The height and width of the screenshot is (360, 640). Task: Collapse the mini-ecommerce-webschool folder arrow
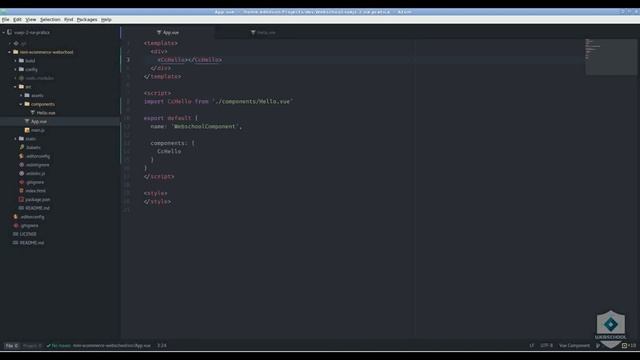coord(10,52)
